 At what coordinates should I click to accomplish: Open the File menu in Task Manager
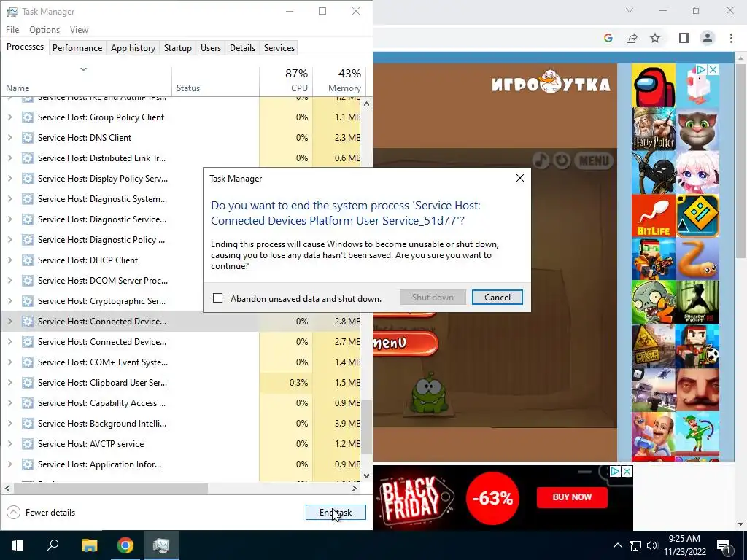point(12,29)
